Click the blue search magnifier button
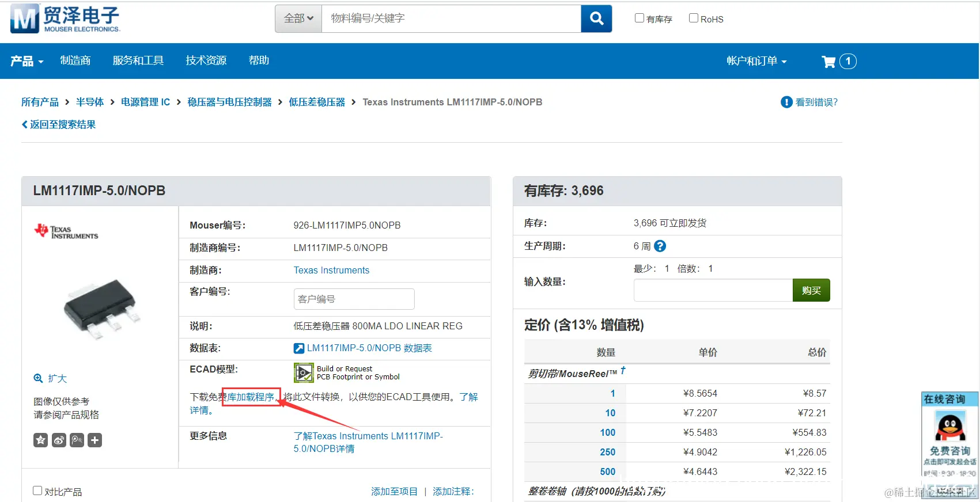The height and width of the screenshot is (502, 980). [x=596, y=18]
